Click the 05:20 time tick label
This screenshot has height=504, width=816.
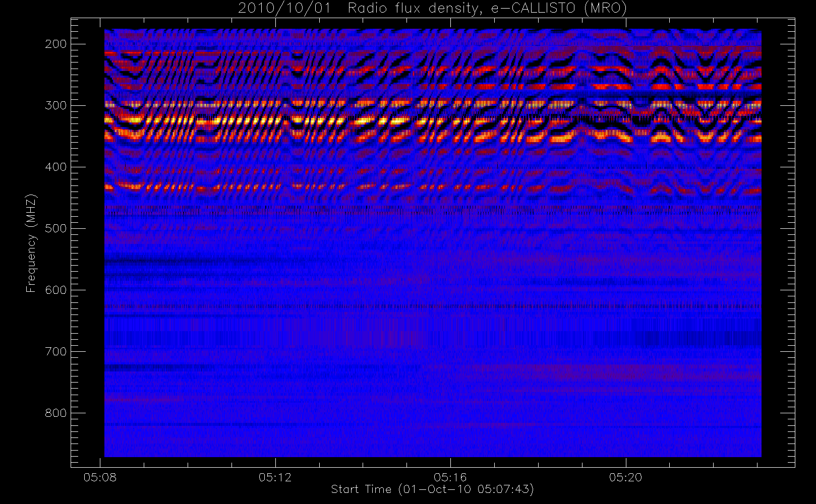pos(625,477)
